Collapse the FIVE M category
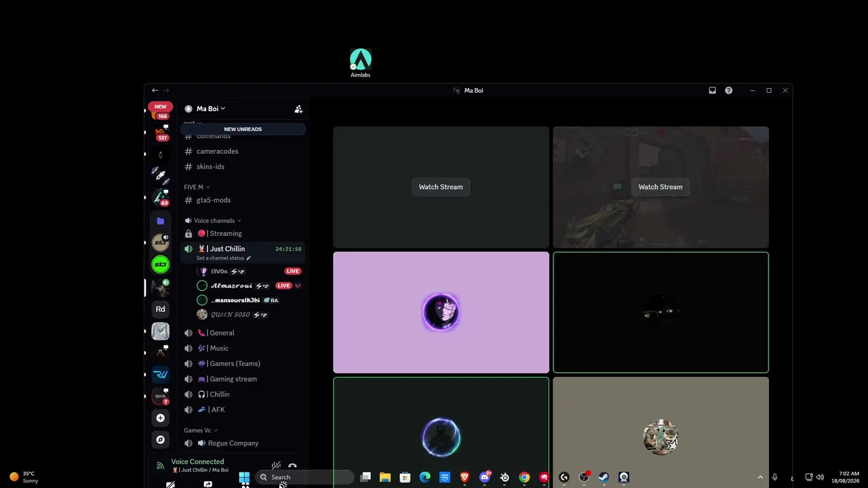 197,187
